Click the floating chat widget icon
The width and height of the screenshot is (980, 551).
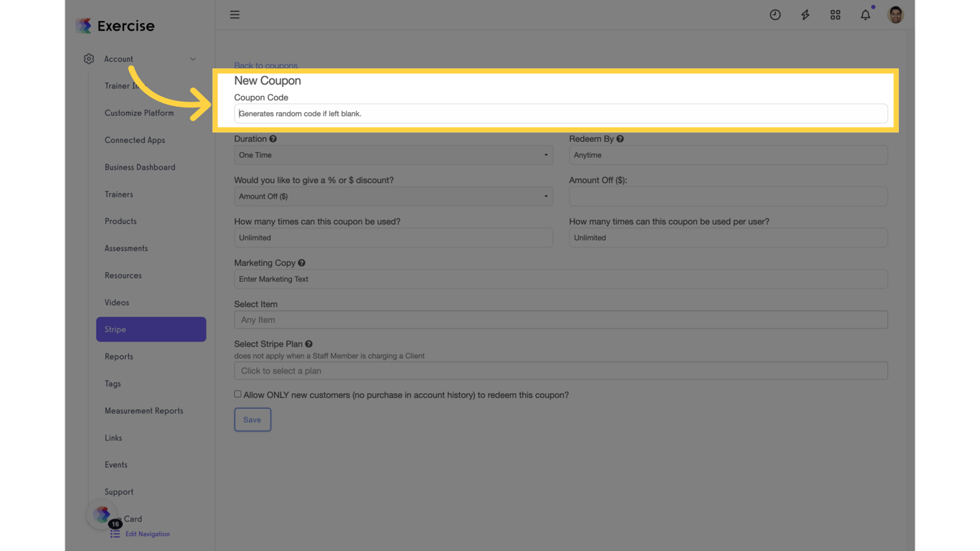click(102, 514)
